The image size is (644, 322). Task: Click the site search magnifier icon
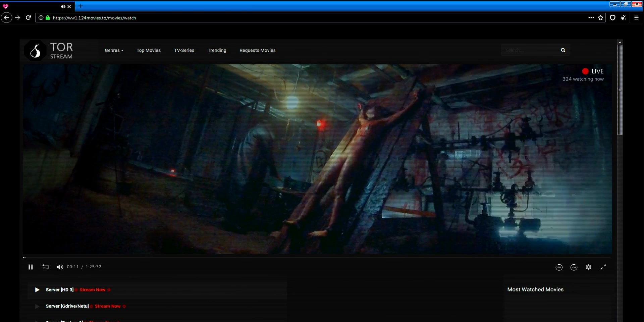[563, 50]
